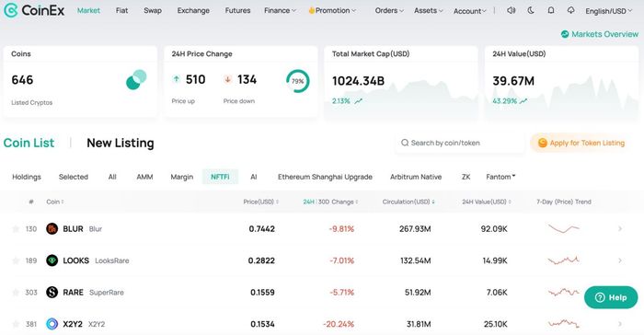Toggle dark mode moon icon
Image resolution: width=644 pixels, height=335 pixels.
531,11
